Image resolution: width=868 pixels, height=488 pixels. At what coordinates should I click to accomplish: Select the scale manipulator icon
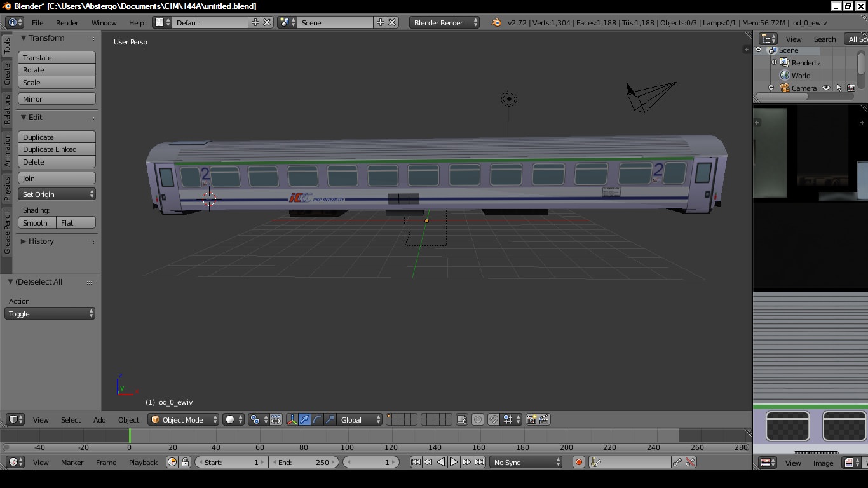click(330, 419)
